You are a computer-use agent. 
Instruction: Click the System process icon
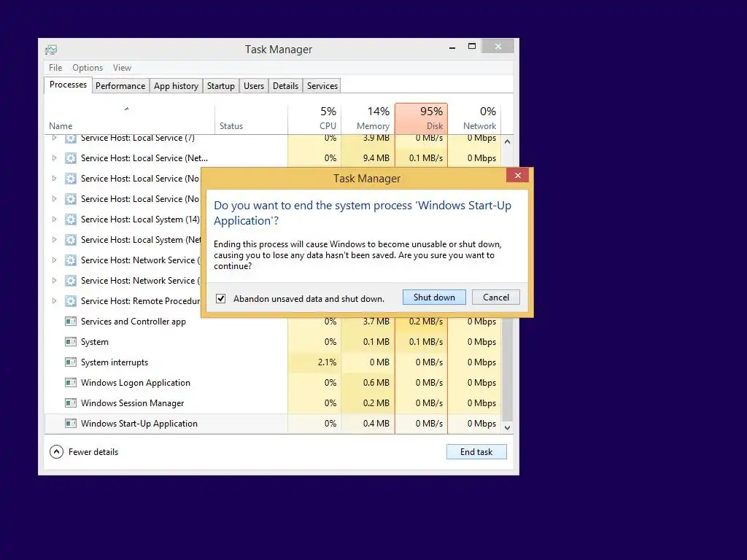tap(71, 342)
